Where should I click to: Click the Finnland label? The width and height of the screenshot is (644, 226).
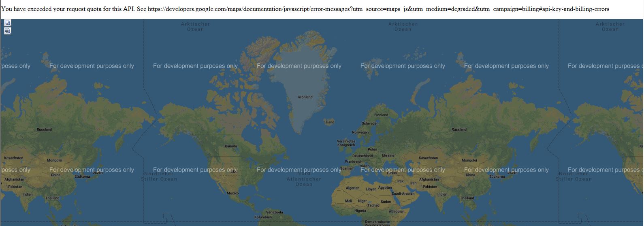(381, 115)
